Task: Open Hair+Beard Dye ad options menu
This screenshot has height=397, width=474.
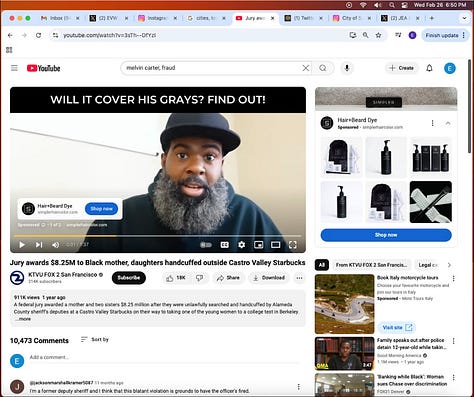Action: click(x=432, y=123)
